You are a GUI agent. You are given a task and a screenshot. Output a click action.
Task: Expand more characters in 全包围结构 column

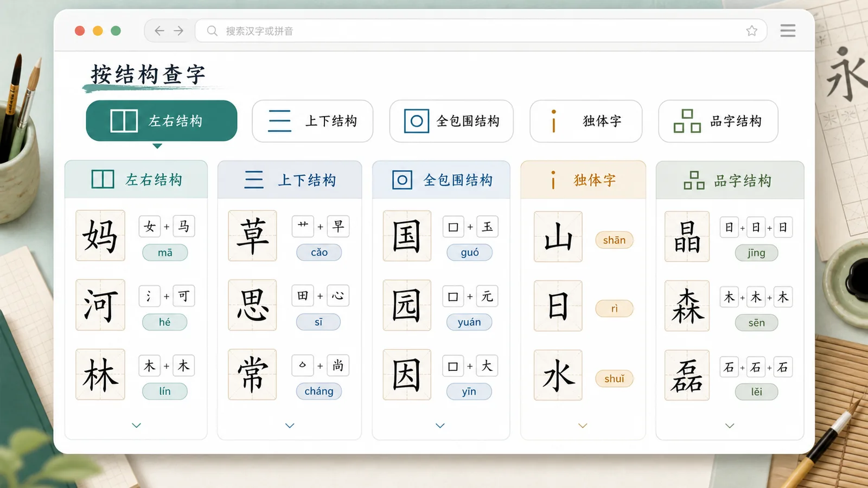click(x=440, y=426)
